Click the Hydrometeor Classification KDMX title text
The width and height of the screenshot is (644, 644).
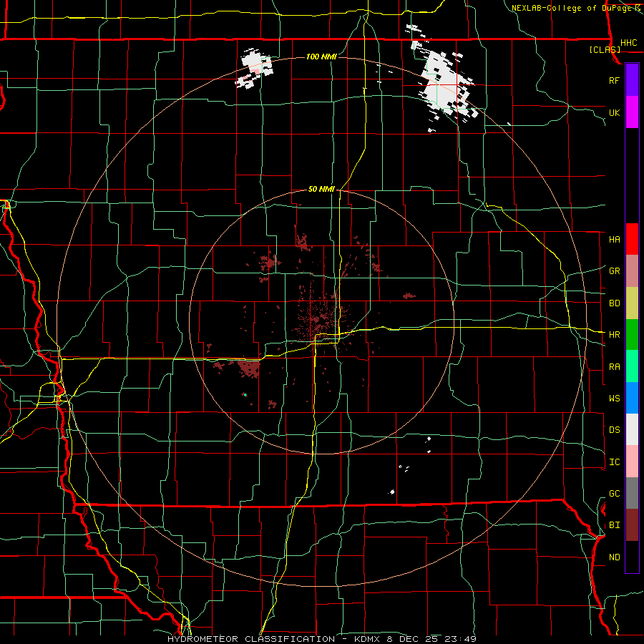321,639
